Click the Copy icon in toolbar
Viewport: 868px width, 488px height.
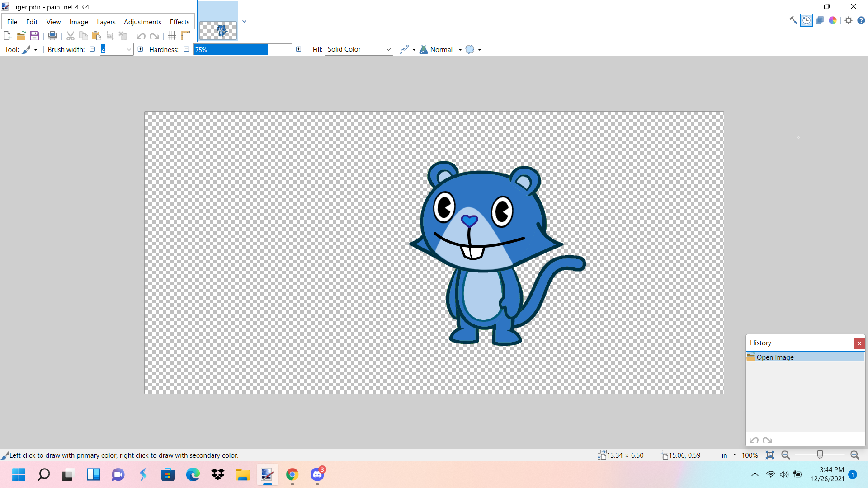click(x=83, y=36)
